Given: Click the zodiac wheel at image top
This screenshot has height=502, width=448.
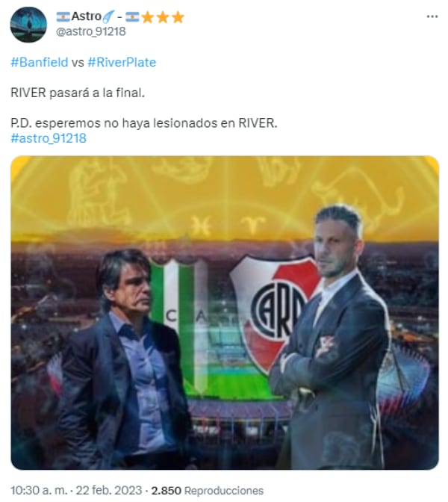Looking at the screenshot, I should (225, 197).
